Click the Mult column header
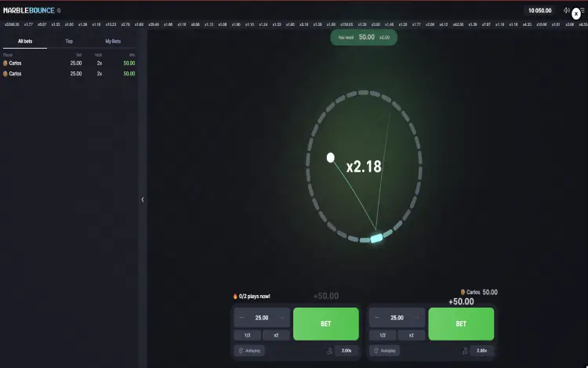Image resolution: width=588 pixels, height=368 pixels. [x=99, y=55]
